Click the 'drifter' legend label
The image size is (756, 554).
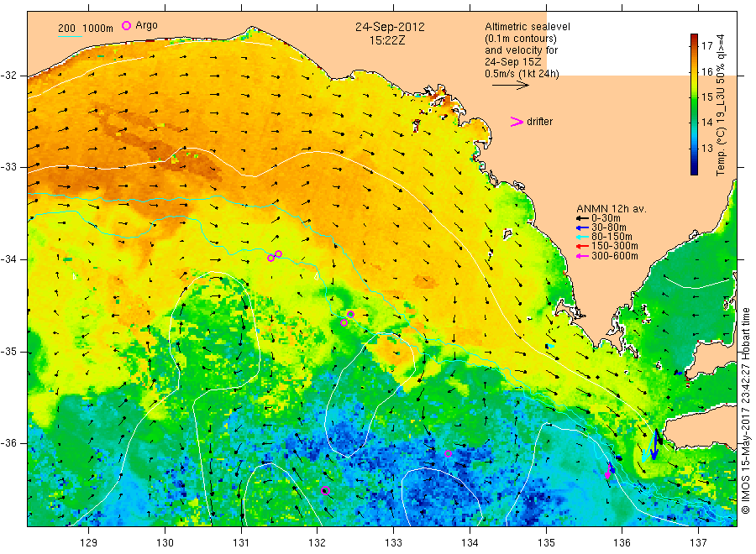(539, 122)
